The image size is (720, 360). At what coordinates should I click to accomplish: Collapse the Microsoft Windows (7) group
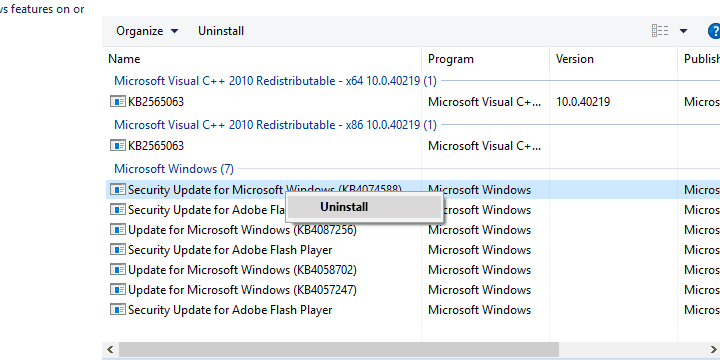coord(174,169)
